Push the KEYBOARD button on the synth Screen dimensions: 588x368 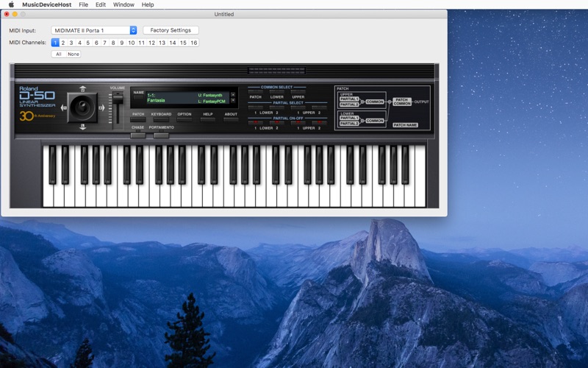(161, 120)
